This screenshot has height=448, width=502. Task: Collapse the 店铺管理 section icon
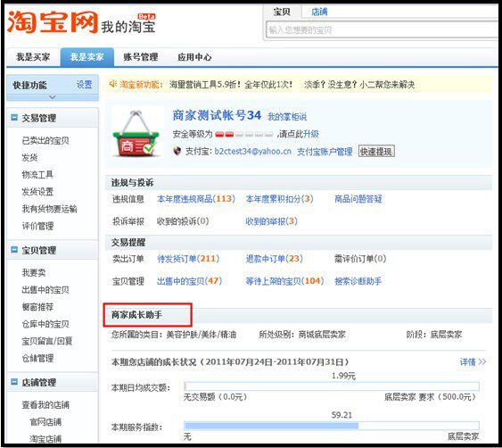[x=14, y=382]
